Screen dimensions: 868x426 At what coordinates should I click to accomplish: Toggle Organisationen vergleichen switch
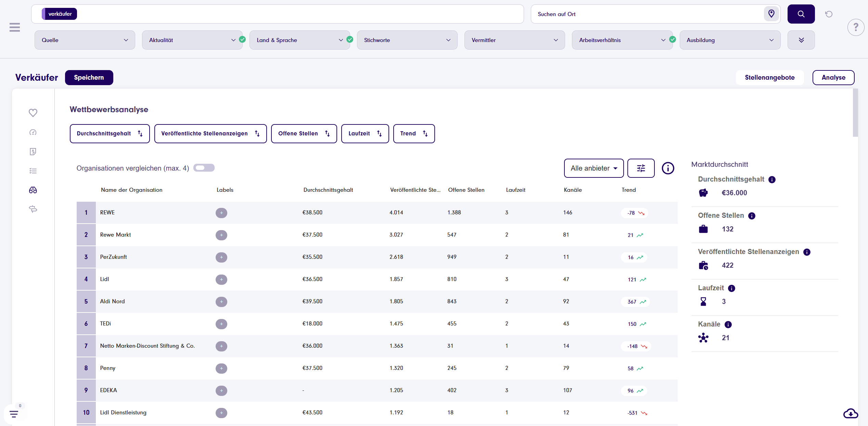(x=204, y=168)
